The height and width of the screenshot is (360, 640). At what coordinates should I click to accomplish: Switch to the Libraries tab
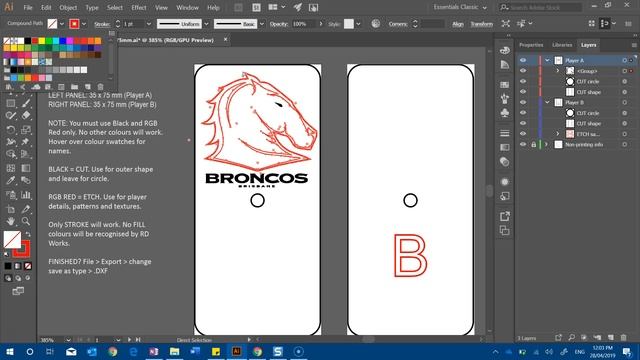562,45
